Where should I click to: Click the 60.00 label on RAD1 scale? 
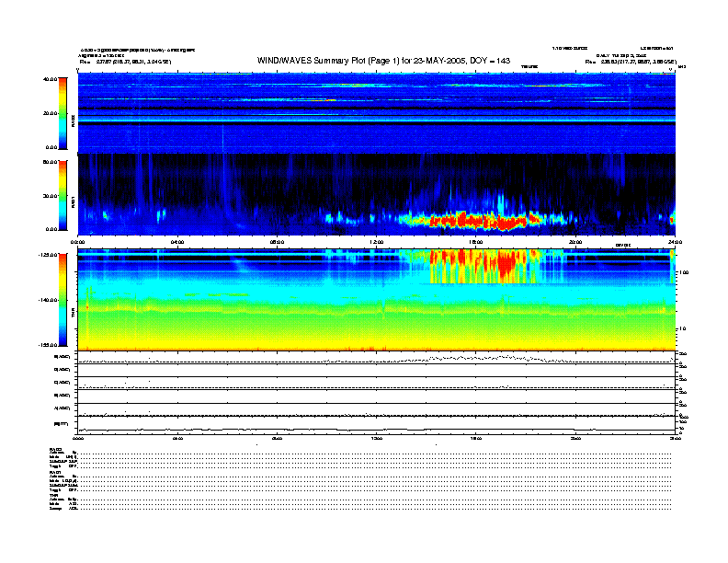coord(50,162)
